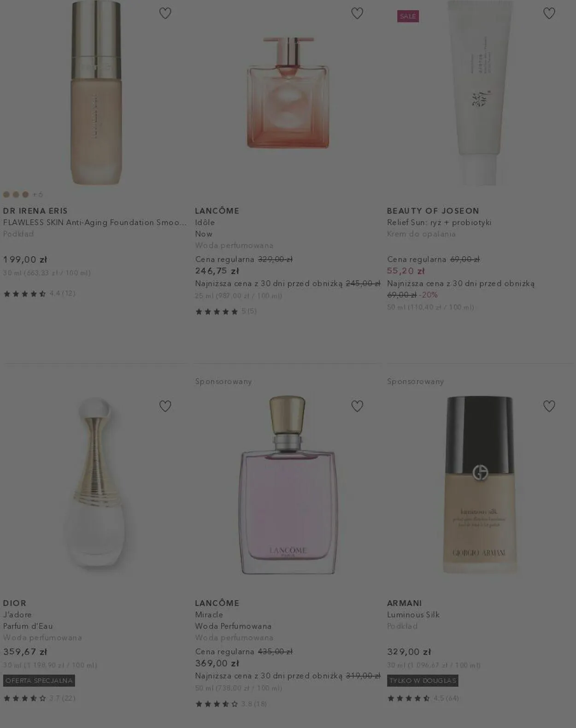Screen dimensions: 576x728
Task: Click the heart icon on Beauty of Joseon product
Action: tap(549, 13)
